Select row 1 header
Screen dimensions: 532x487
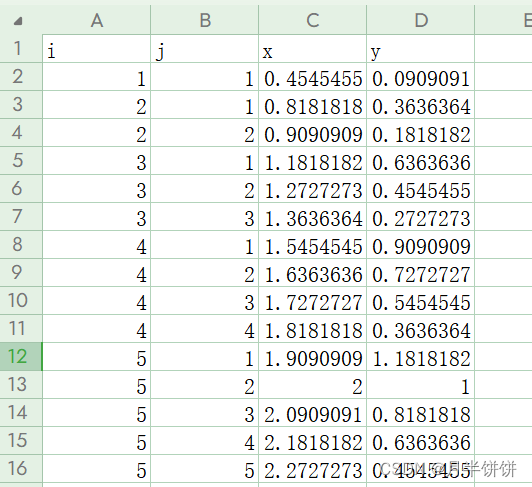click(21, 49)
